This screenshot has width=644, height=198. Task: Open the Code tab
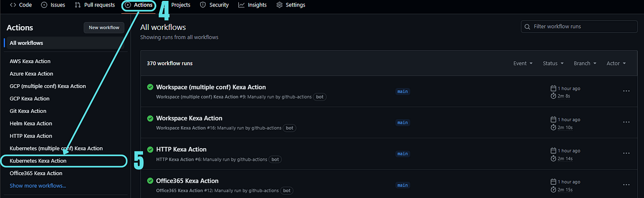pyautogui.click(x=21, y=5)
